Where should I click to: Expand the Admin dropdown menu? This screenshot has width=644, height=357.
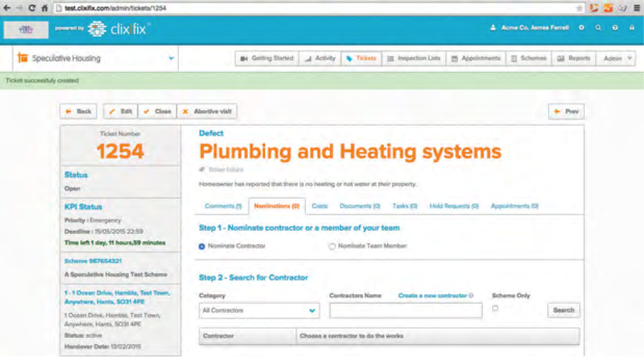pyautogui.click(x=617, y=58)
